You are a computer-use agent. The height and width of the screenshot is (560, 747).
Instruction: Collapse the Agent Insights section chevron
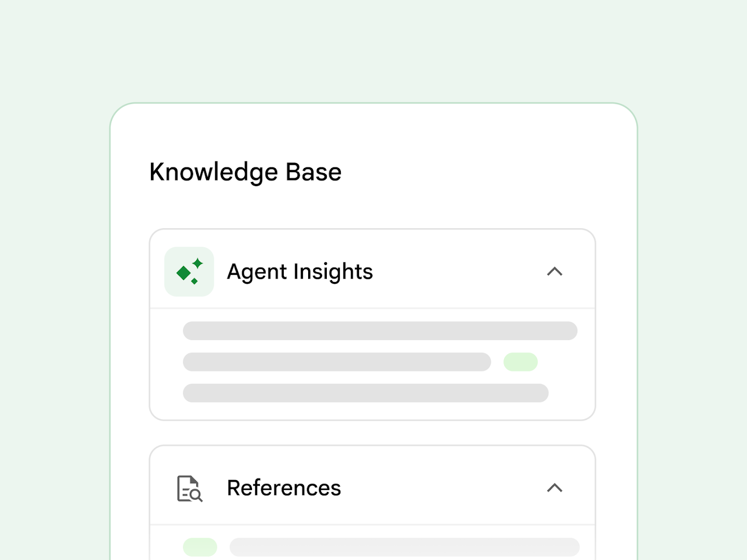point(555,271)
